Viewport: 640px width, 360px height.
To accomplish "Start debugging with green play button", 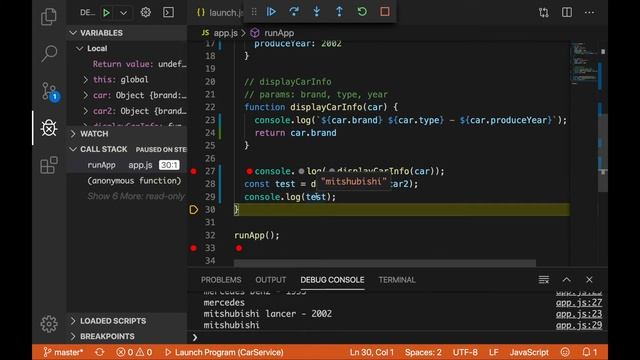I will (x=106, y=13).
